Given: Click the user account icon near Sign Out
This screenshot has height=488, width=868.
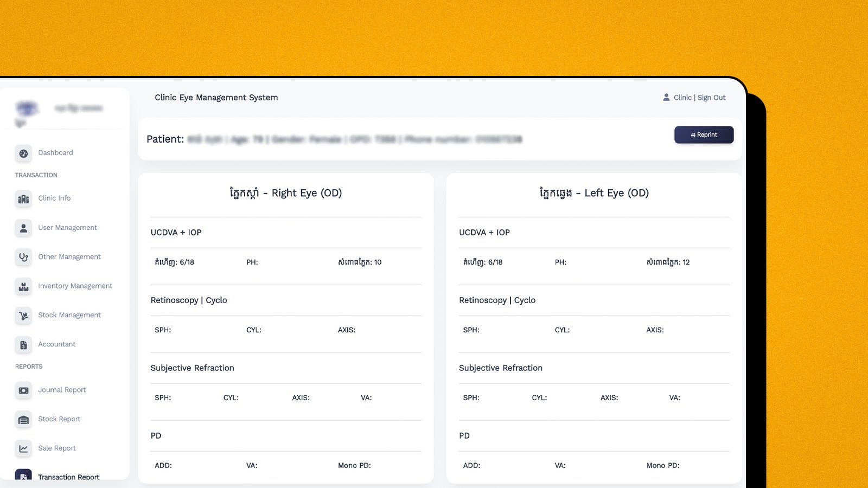Looking at the screenshot, I should click(666, 97).
